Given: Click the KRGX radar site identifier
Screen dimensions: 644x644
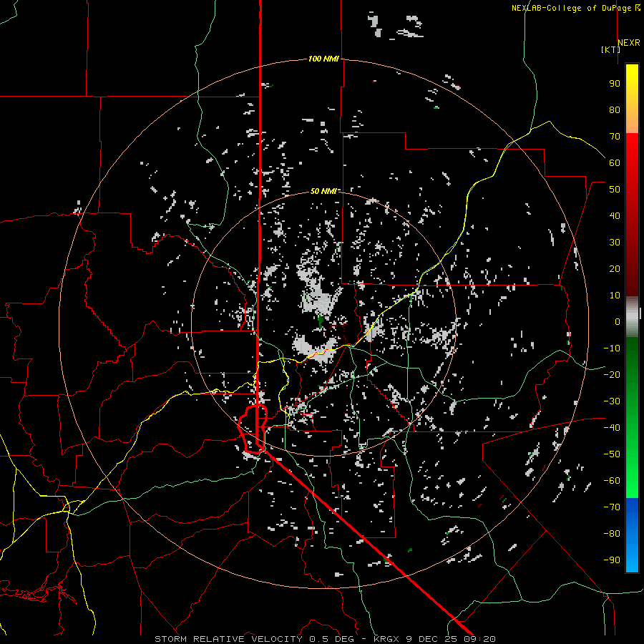Looking at the screenshot, I should click(386, 639).
